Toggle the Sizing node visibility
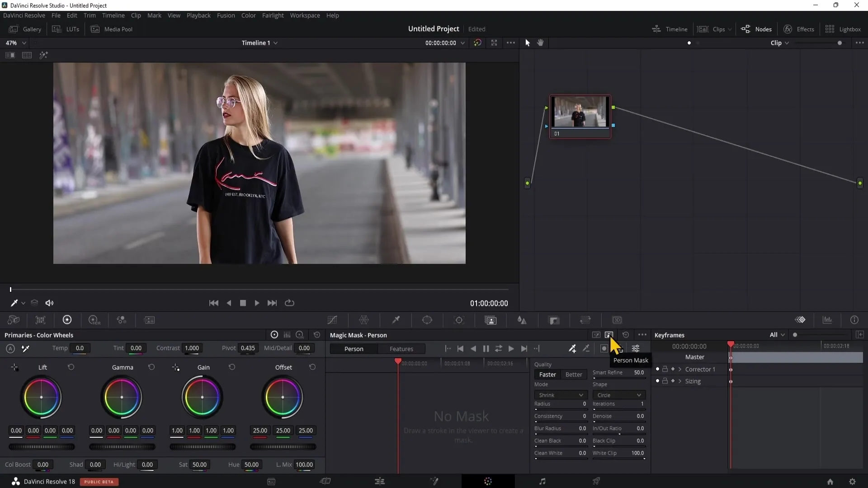Viewport: 868px width, 488px height. click(657, 381)
